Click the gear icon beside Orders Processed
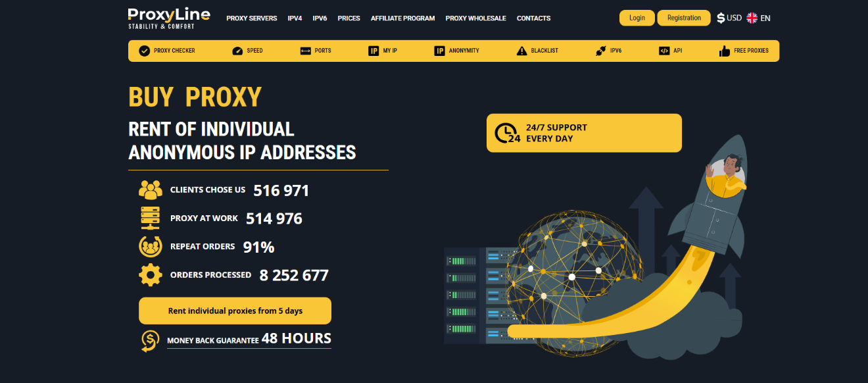 pyautogui.click(x=151, y=274)
